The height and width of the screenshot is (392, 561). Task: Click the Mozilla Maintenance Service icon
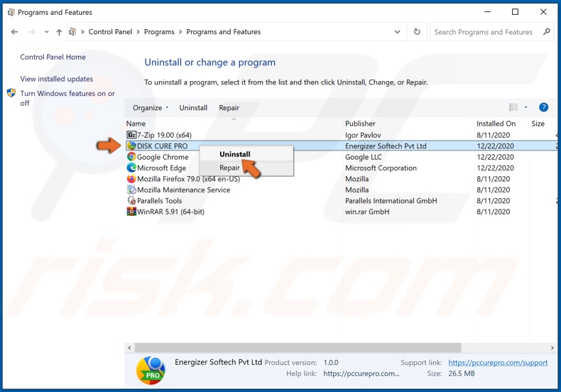tap(131, 190)
